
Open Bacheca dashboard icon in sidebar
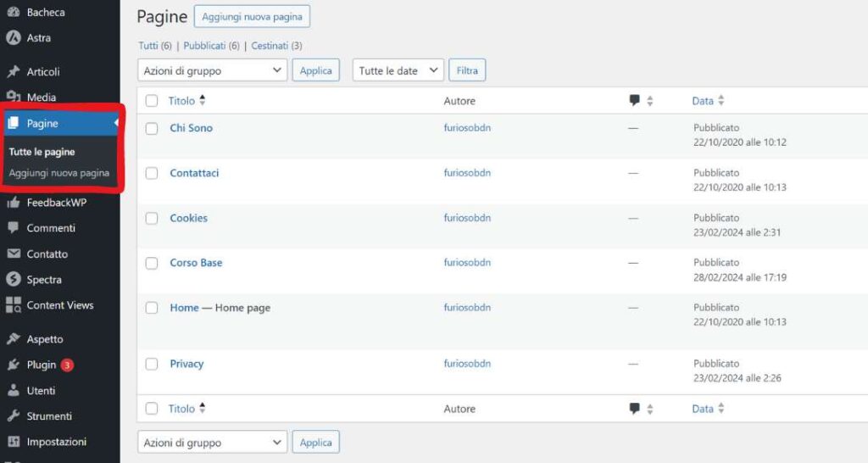pos(14,12)
